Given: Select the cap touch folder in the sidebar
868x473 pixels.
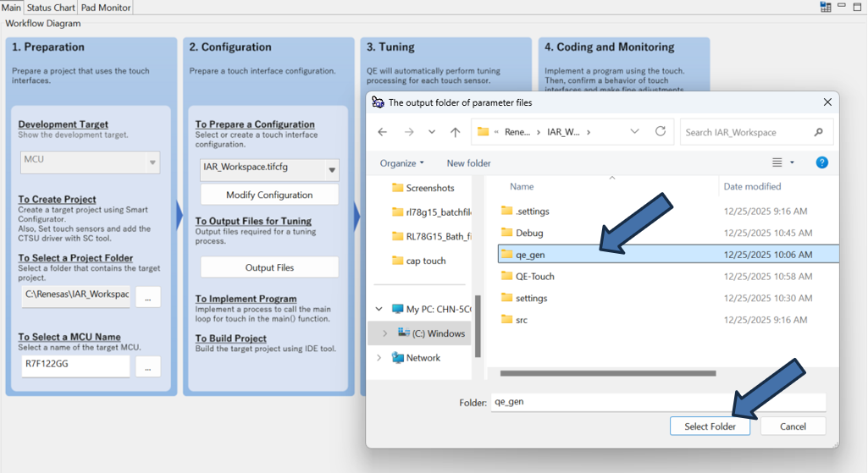Looking at the screenshot, I should [x=425, y=261].
